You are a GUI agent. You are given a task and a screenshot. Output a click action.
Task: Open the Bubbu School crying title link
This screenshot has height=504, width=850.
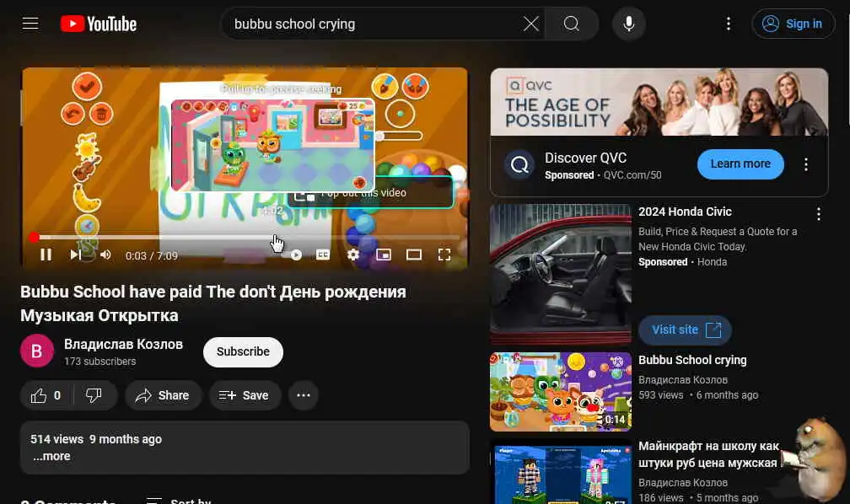point(692,360)
